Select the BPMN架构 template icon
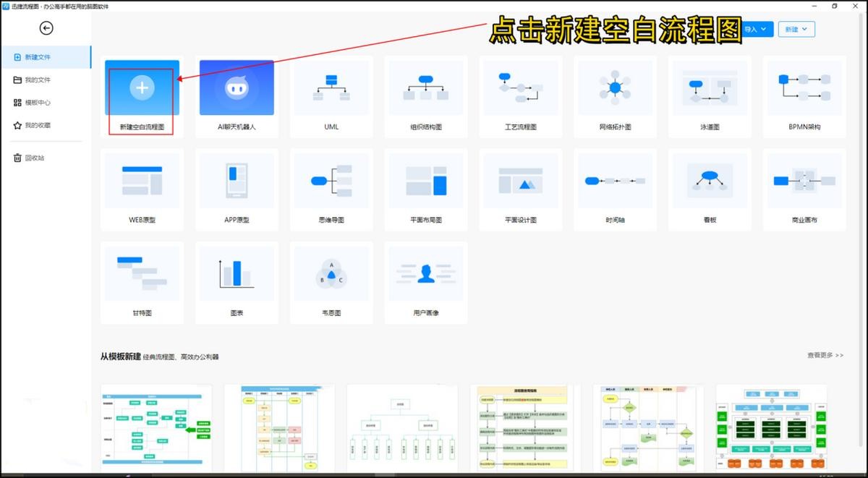The height and width of the screenshot is (478, 868). point(804,88)
